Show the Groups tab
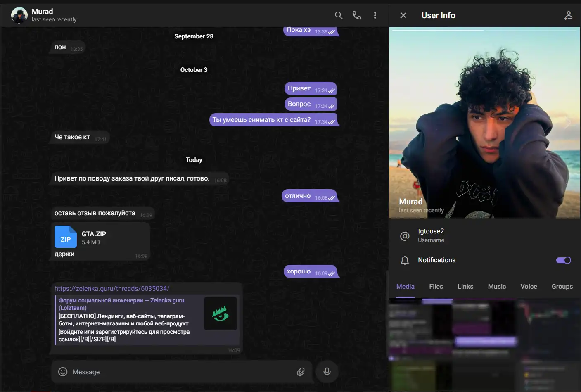This screenshot has height=392, width=581. coord(562,287)
